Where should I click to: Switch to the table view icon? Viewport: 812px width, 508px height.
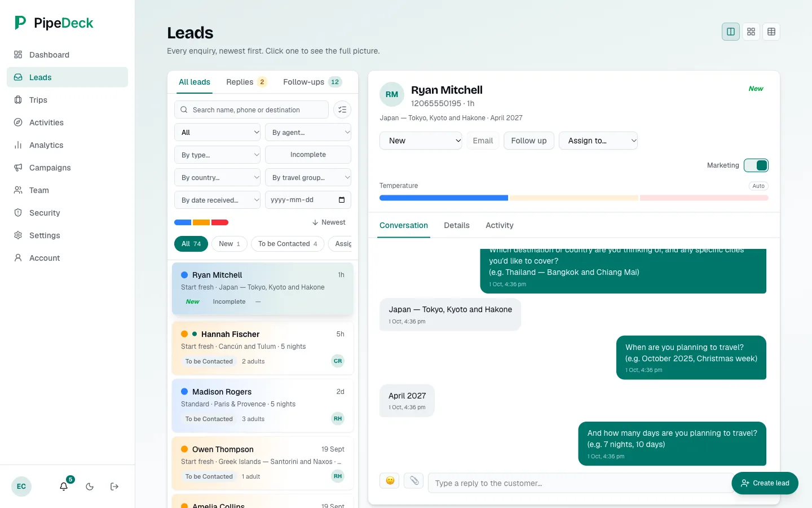point(771,32)
